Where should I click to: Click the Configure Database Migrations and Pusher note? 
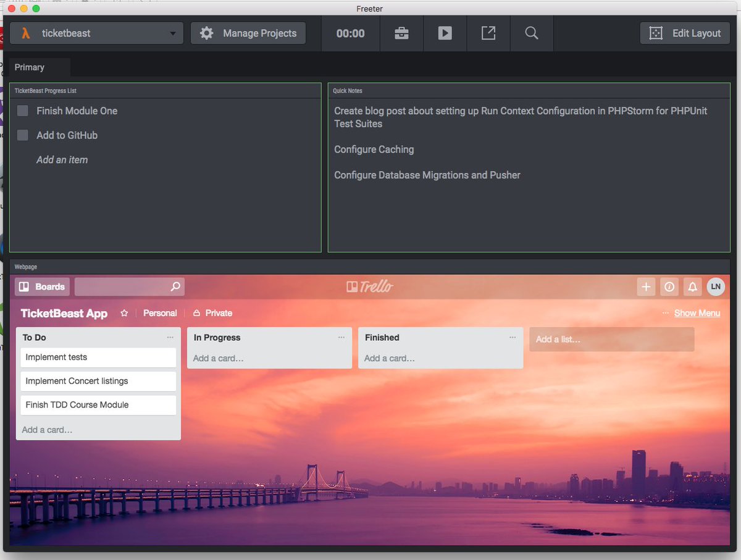point(427,175)
